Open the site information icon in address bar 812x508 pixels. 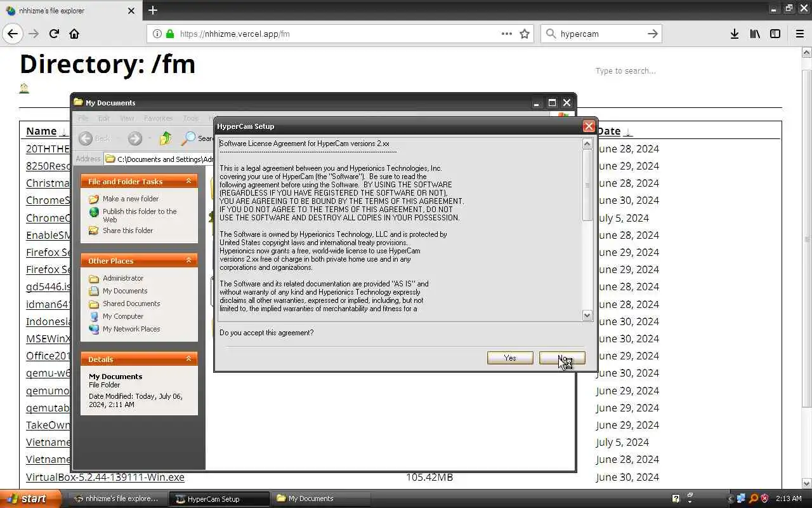coord(157,34)
